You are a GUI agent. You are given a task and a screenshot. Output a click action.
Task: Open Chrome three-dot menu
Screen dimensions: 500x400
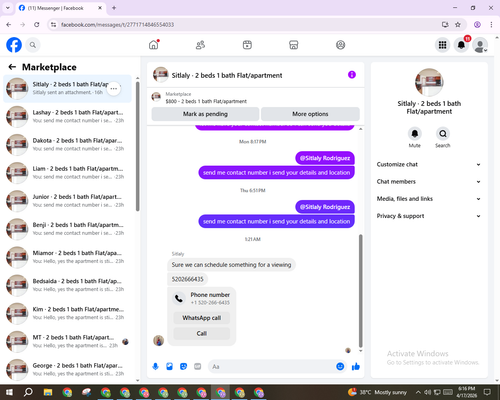(491, 25)
